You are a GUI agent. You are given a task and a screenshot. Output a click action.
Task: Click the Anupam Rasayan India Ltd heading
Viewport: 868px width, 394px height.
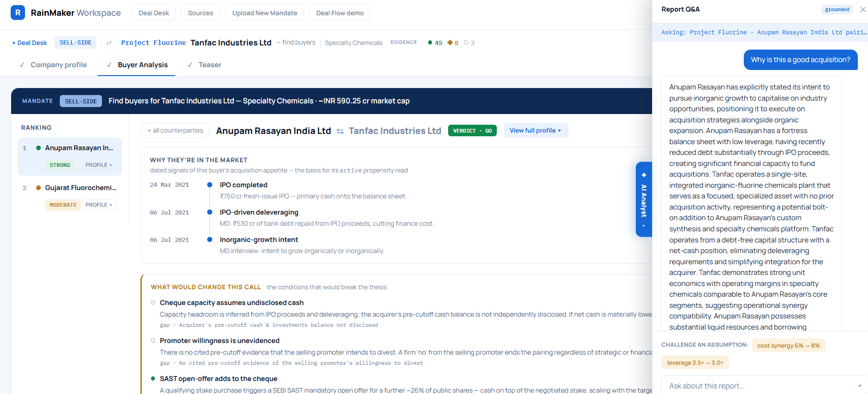[x=273, y=131]
